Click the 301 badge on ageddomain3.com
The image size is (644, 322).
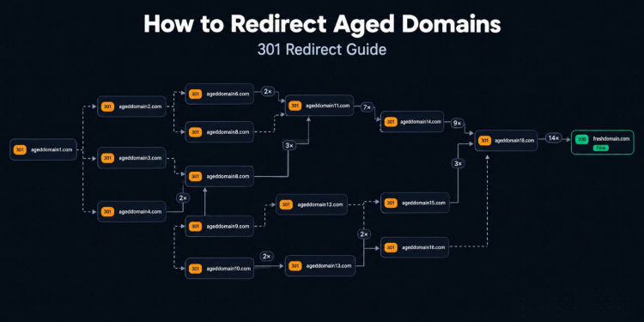[107, 158]
